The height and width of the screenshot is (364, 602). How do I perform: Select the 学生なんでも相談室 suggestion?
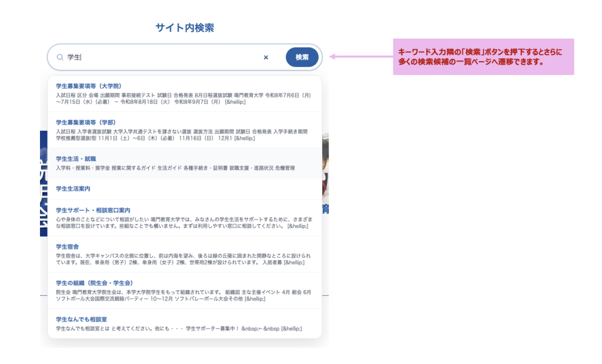81,319
